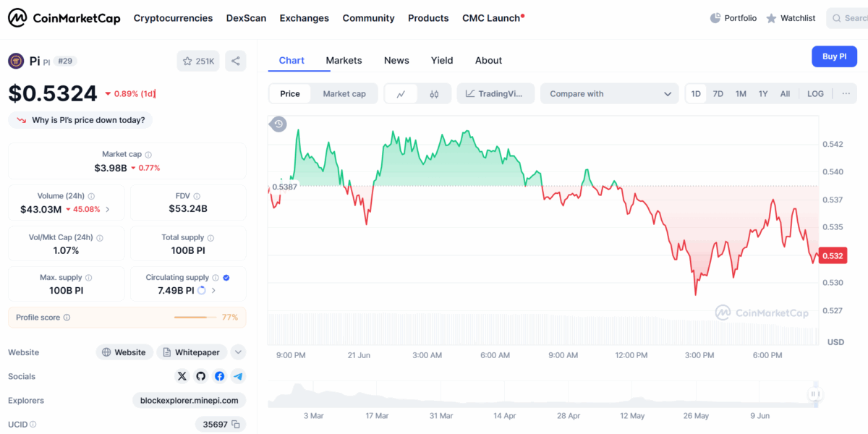Copy the UCID 35697
This screenshot has height=434, width=868.
click(x=235, y=425)
